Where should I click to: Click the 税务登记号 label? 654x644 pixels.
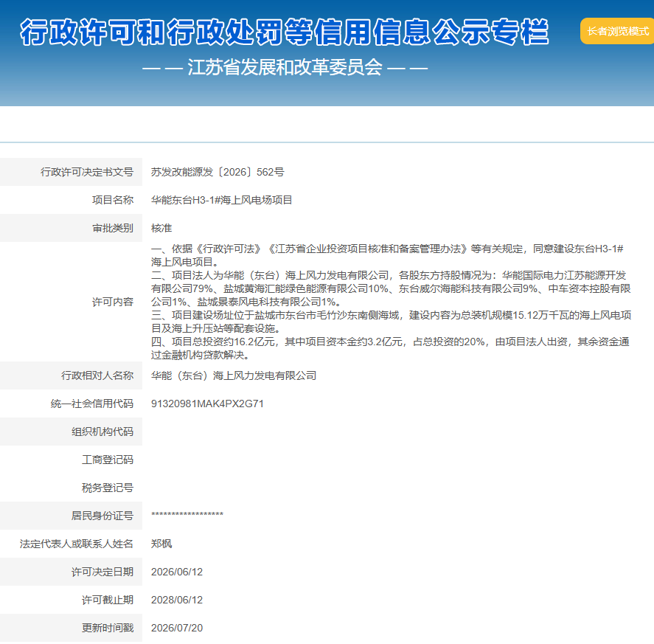pos(108,488)
